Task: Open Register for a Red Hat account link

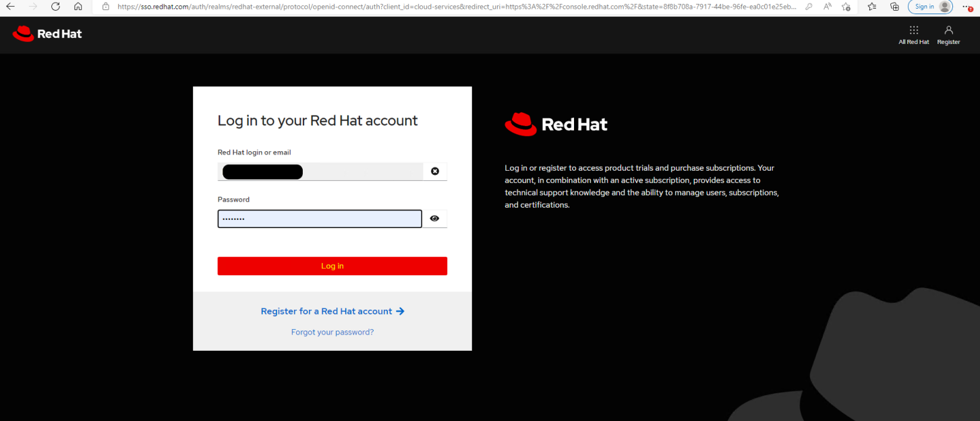Action: pyautogui.click(x=333, y=311)
